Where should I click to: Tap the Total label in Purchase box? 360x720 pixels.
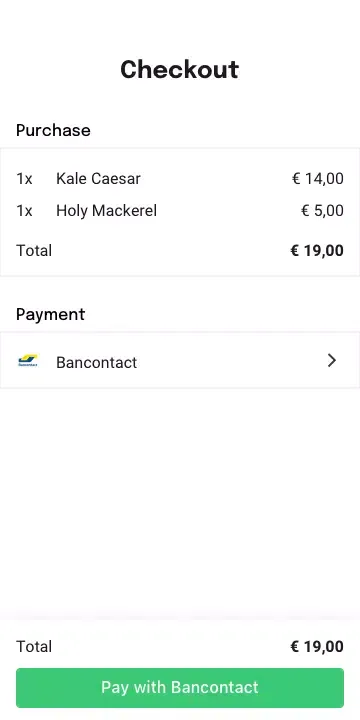[34, 251]
